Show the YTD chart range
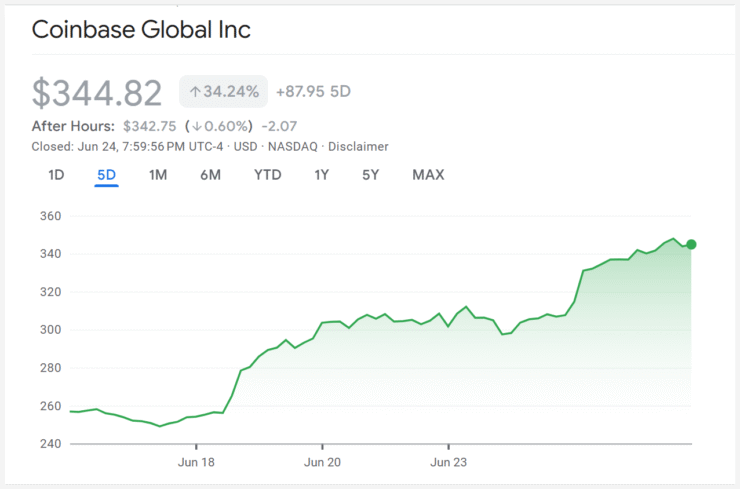The height and width of the screenshot is (489, 740). tap(268, 175)
